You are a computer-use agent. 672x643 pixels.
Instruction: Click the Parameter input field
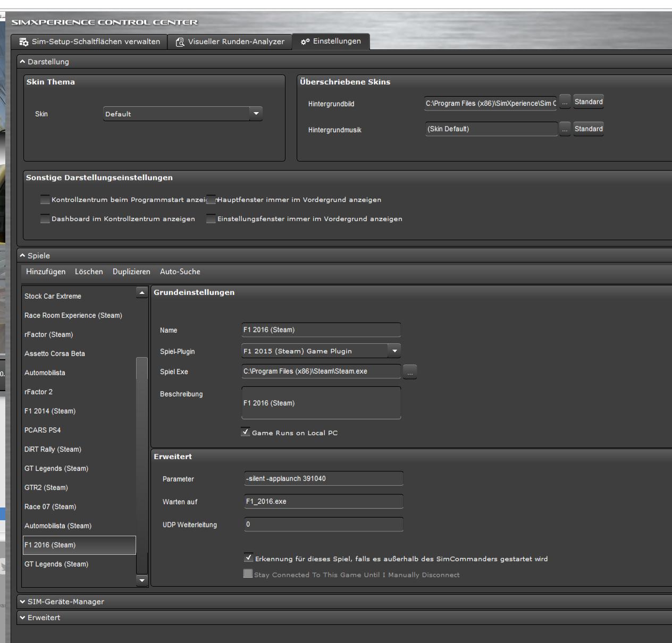point(324,479)
